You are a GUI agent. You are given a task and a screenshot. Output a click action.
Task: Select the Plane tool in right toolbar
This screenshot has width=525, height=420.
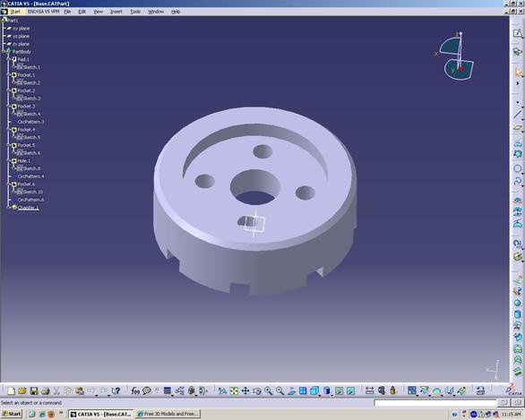click(x=518, y=127)
